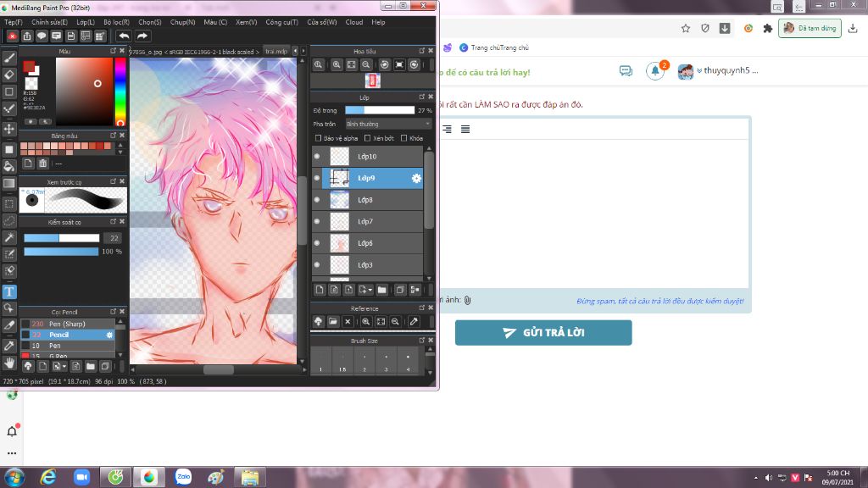This screenshot has width=868, height=488.
Task: Attach image using paperclip in answer form
Action: 467,300
